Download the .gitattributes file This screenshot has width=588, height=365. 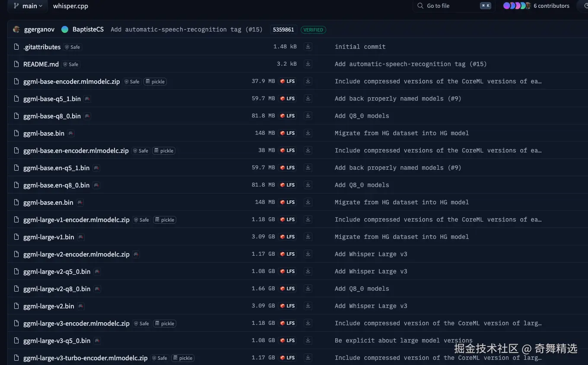[x=308, y=47]
